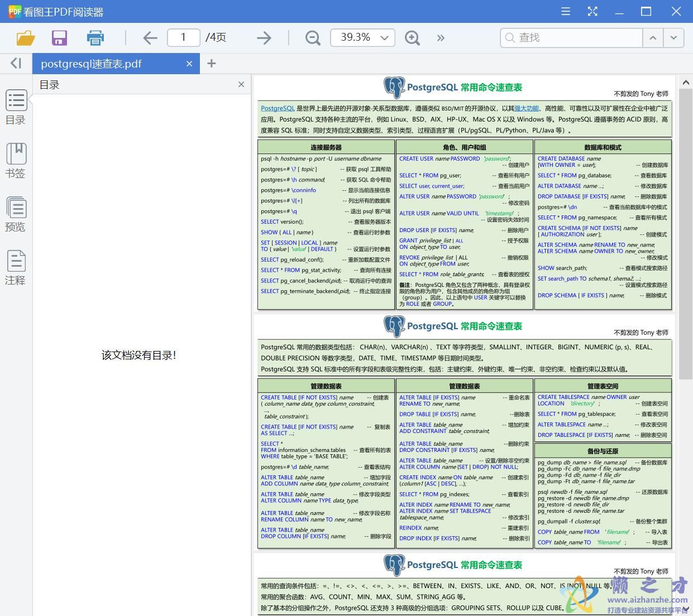This screenshot has height=616, width=693.
Task: Collapse the left sidebar panel
Action: click(16, 64)
